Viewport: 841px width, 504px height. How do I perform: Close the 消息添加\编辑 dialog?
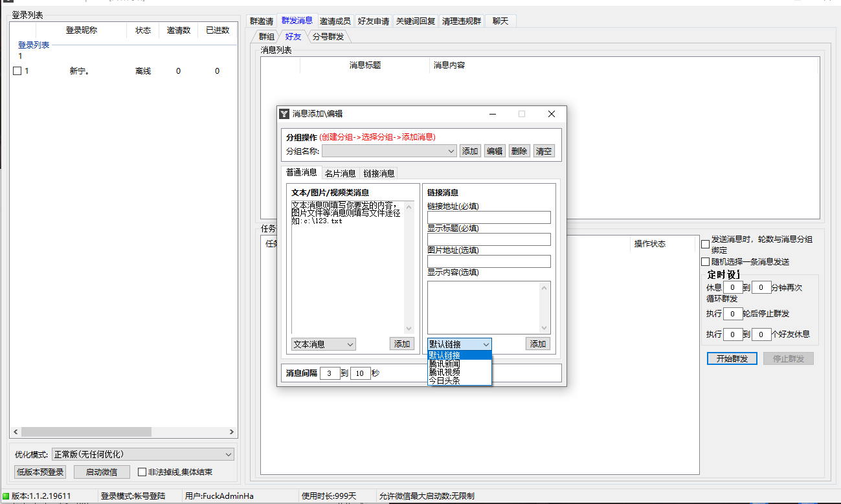click(552, 114)
